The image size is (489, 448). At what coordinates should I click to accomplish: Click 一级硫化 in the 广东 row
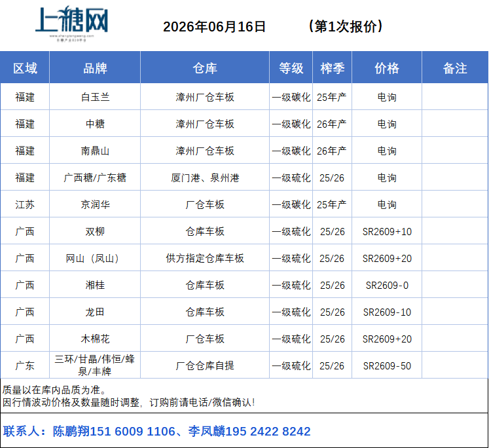[x=291, y=365]
